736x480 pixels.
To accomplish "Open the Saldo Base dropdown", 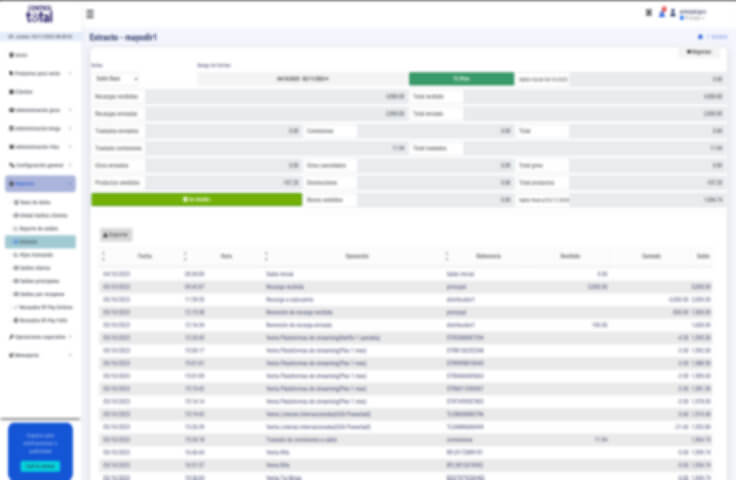I will (x=116, y=78).
